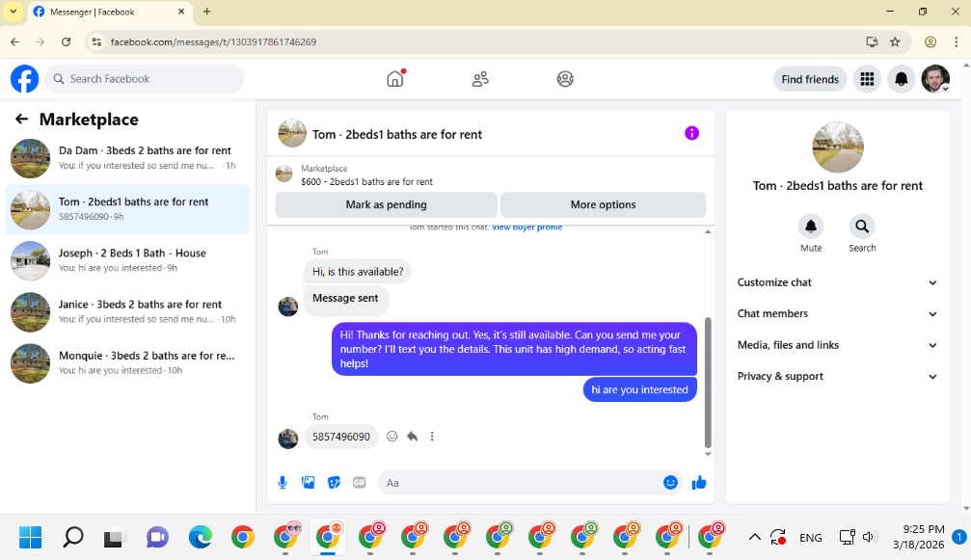
Task: Open the Facebook menu grid icon
Action: coord(867,79)
